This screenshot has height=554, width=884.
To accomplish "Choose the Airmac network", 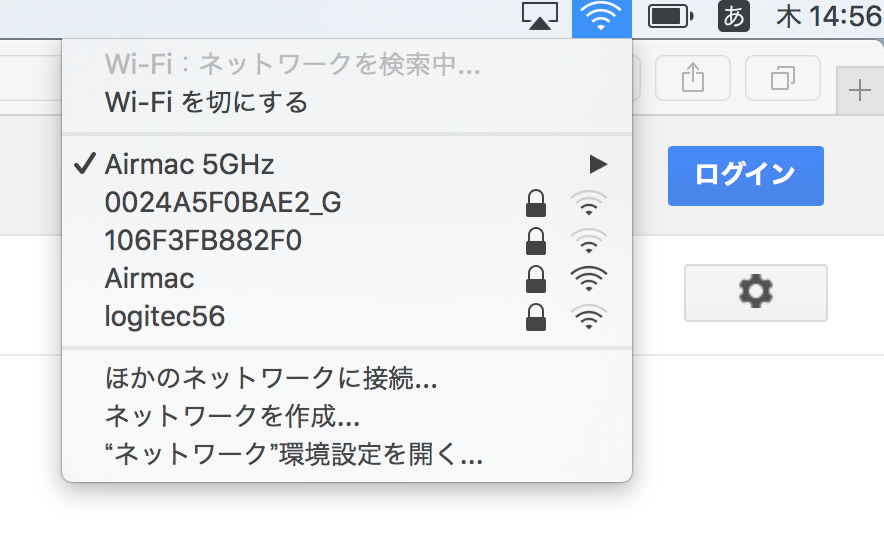I will [347, 278].
